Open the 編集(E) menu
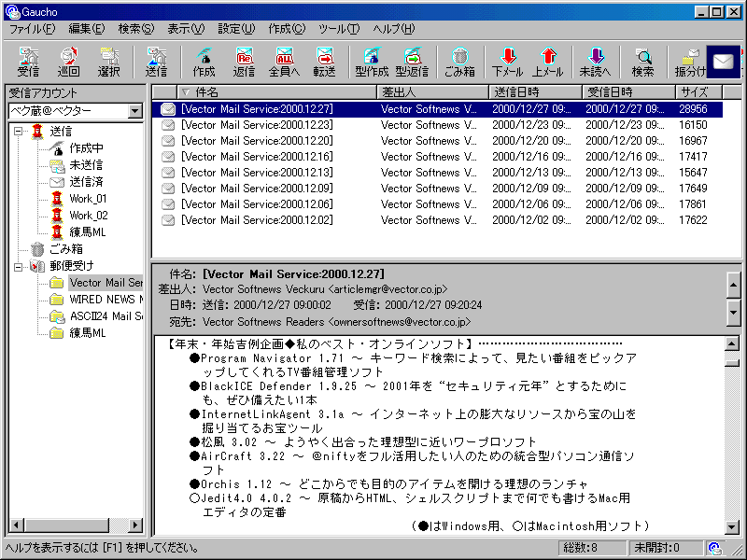Image resolution: width=747 pixels, height=560 pixels. (87, 29)
